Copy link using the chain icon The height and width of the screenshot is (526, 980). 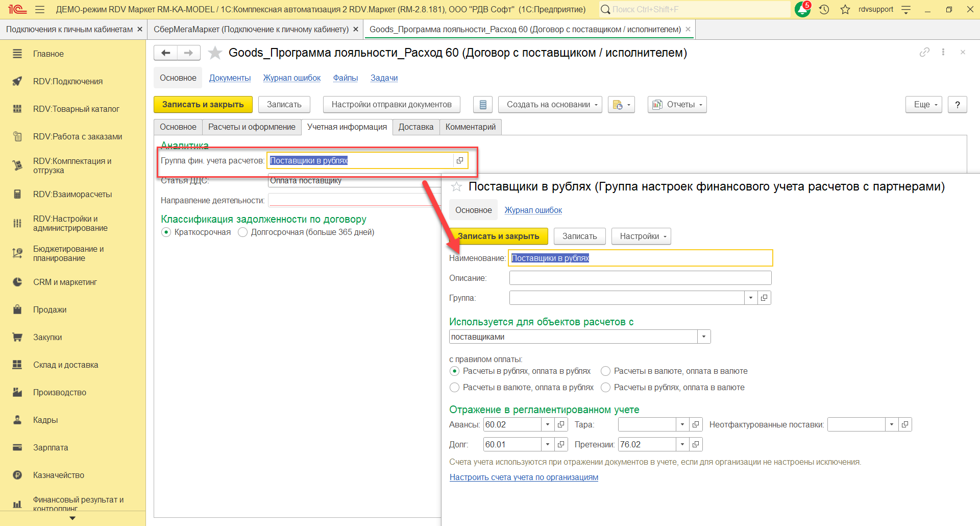point(924,52)
